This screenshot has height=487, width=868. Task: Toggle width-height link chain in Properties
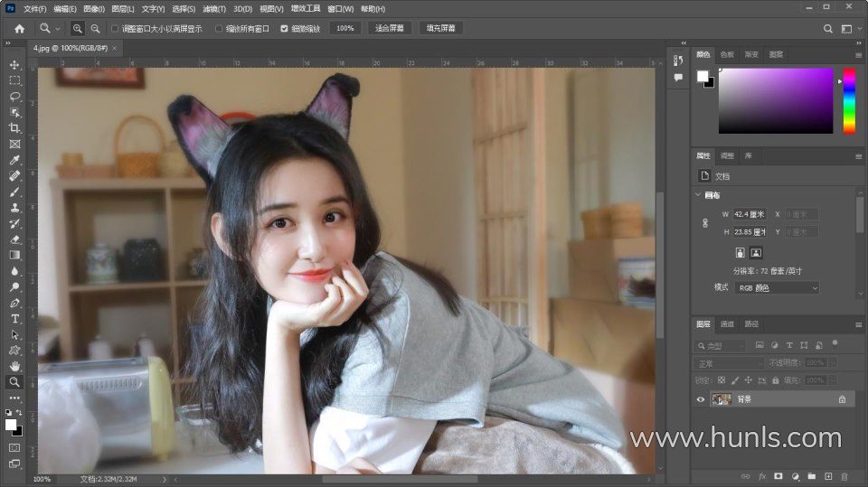tap(704, 223)
